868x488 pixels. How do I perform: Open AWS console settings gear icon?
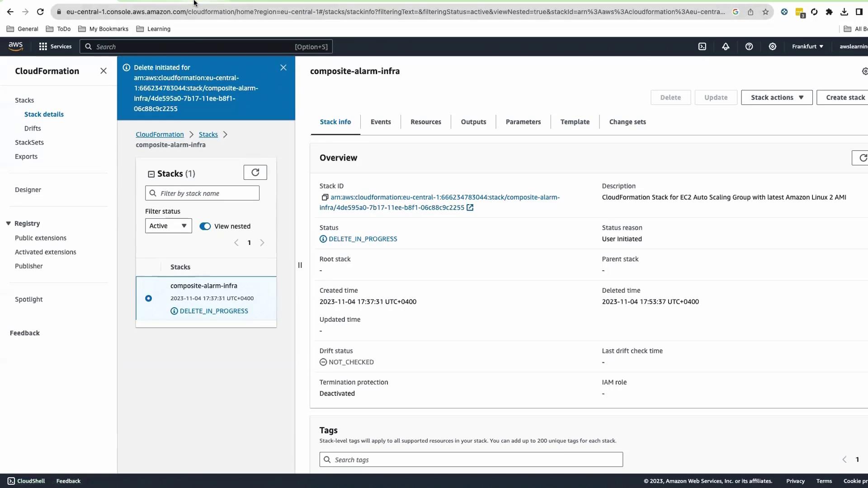[x=773, y=47]
